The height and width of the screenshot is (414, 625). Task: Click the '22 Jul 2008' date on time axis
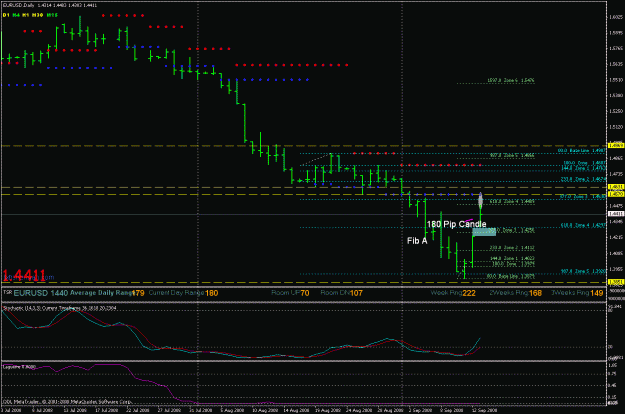click(x=138, y=410)
